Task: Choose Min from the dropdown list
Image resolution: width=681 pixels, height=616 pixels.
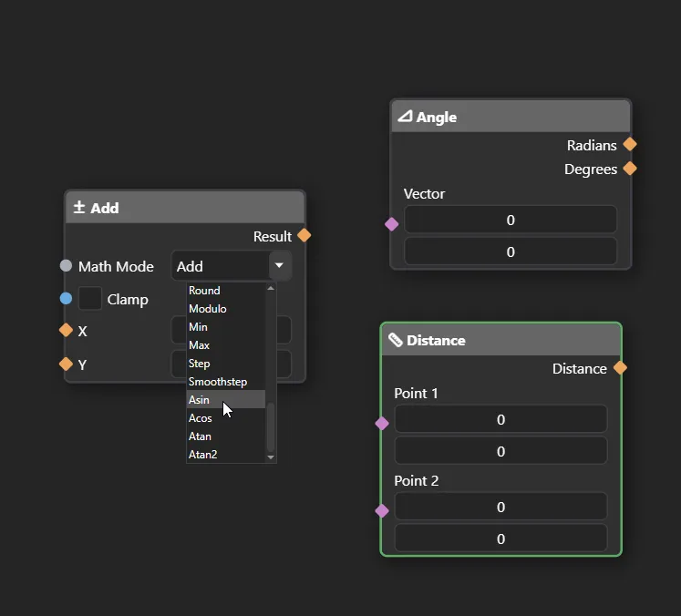Action: point(226,327)
